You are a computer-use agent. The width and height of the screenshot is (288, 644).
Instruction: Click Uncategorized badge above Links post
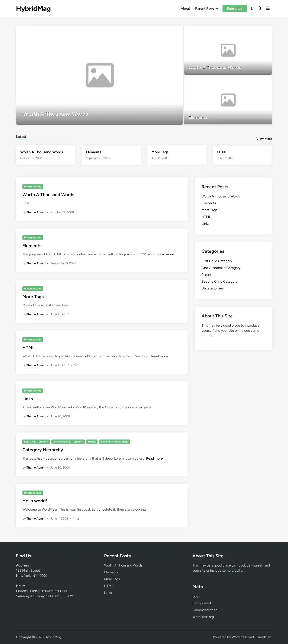coord(33,391)
